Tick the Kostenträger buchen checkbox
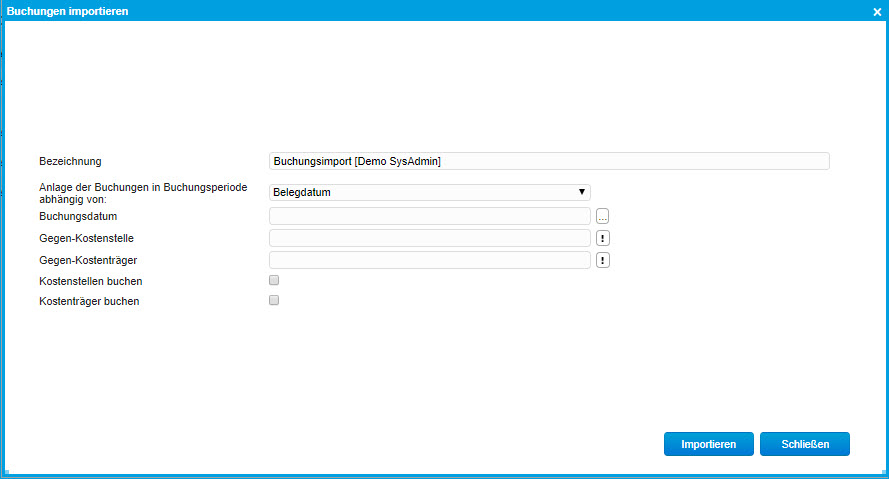This screenshot has width=889, height=479. tap(274, 300)
